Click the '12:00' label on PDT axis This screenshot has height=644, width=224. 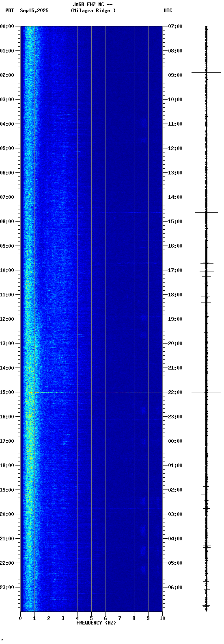point(7,319)
